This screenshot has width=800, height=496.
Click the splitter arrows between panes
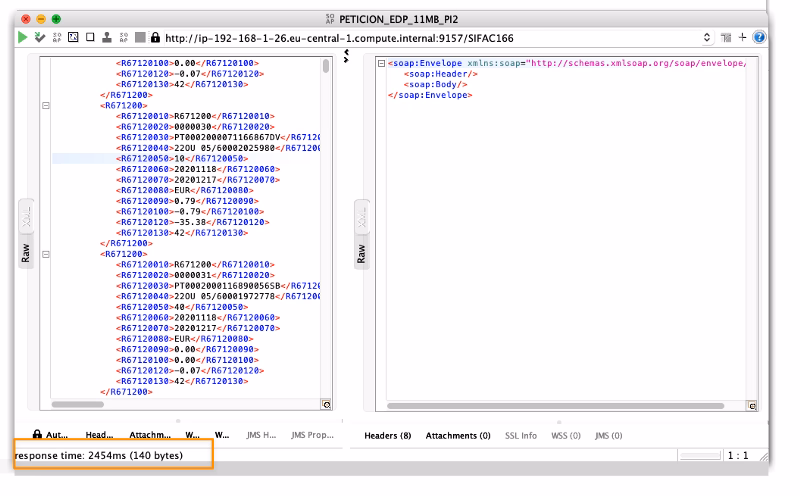coord(346,56)
